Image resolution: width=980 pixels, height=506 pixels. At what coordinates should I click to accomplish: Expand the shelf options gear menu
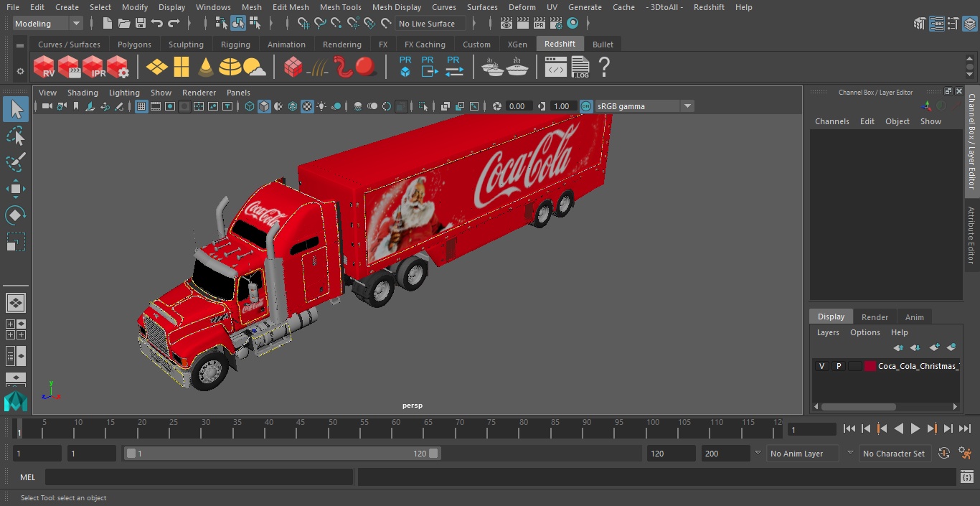coord(20,71)
